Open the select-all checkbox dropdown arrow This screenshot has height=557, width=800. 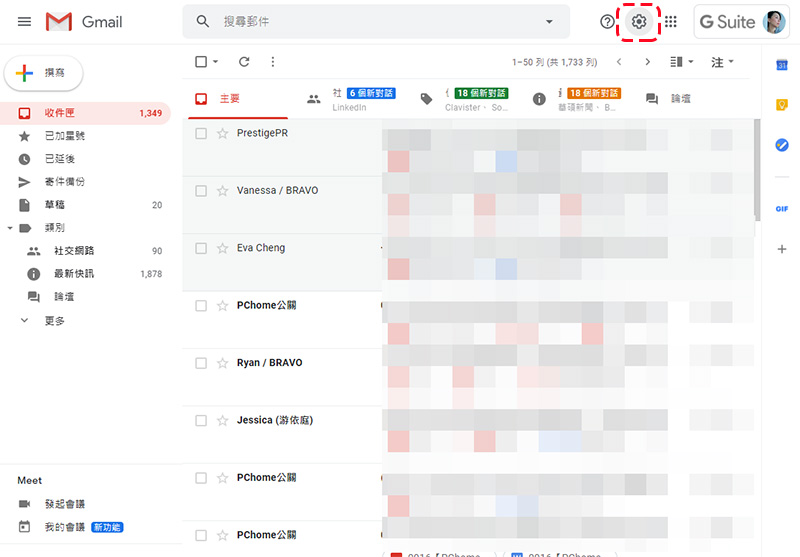(x=216, y=62)
